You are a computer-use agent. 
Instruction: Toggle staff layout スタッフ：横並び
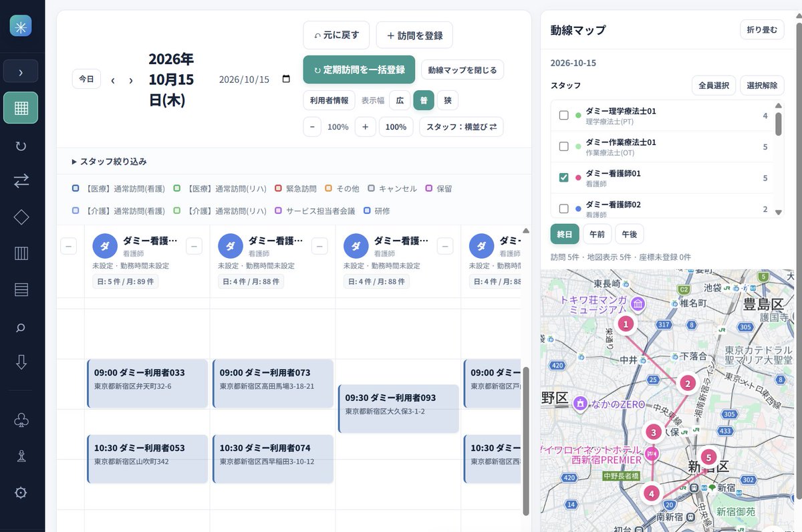(461, 127)
